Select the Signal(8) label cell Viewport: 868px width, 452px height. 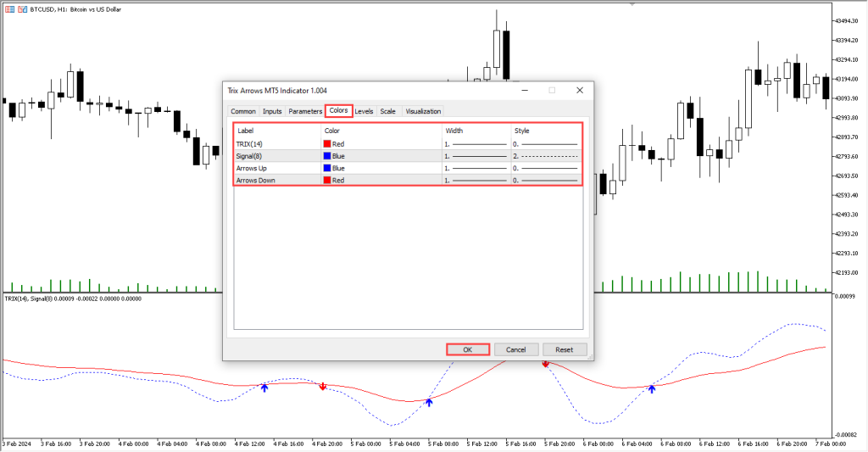[x=277, y=156]
